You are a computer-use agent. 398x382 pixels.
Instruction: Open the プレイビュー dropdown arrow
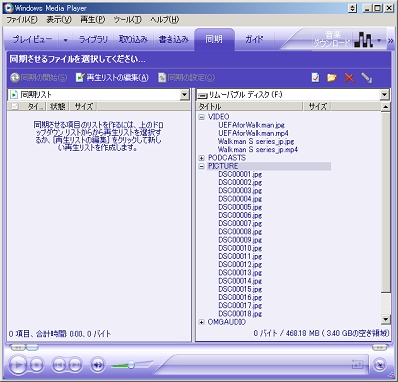point(65,40)
